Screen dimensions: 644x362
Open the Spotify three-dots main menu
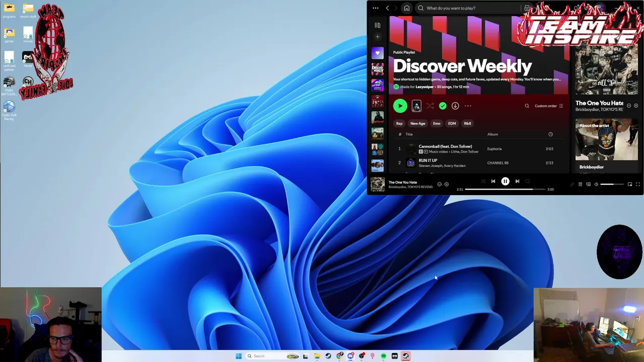375,8
